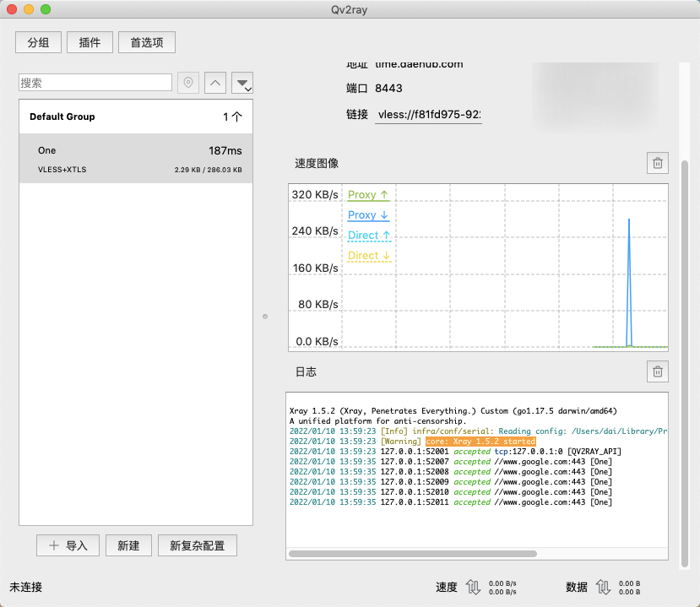The width and height of the screenshot is (700, 607).
Task: Click the right panel vertical scrollbar
Action: (685, 364)
